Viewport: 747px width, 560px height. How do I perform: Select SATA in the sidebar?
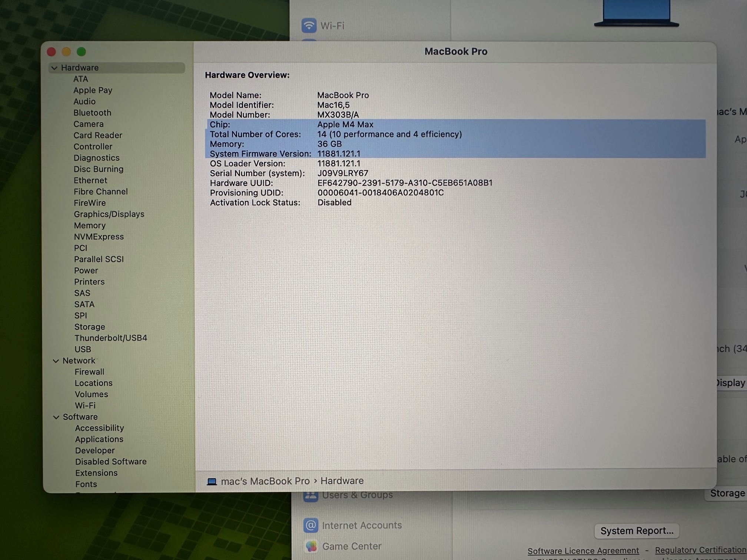click(x=84, y=304)
